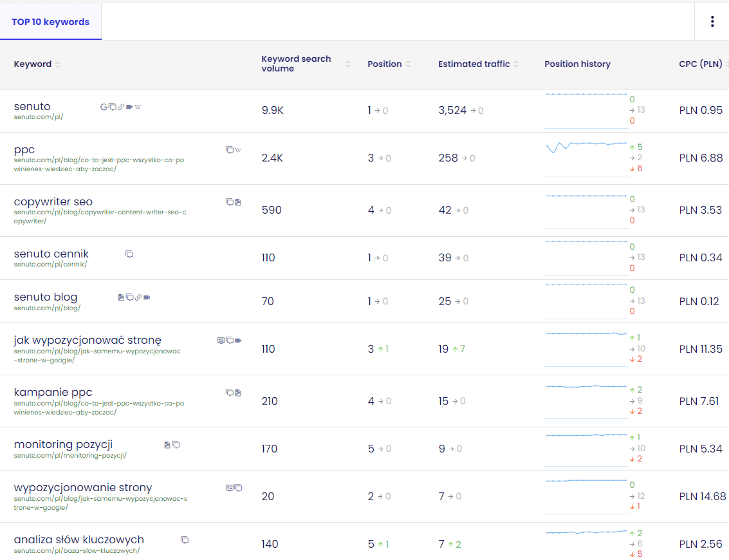Sort by Estimated traffic column arrows
This screenshot has height=560, width=729.
pos(516,64)
